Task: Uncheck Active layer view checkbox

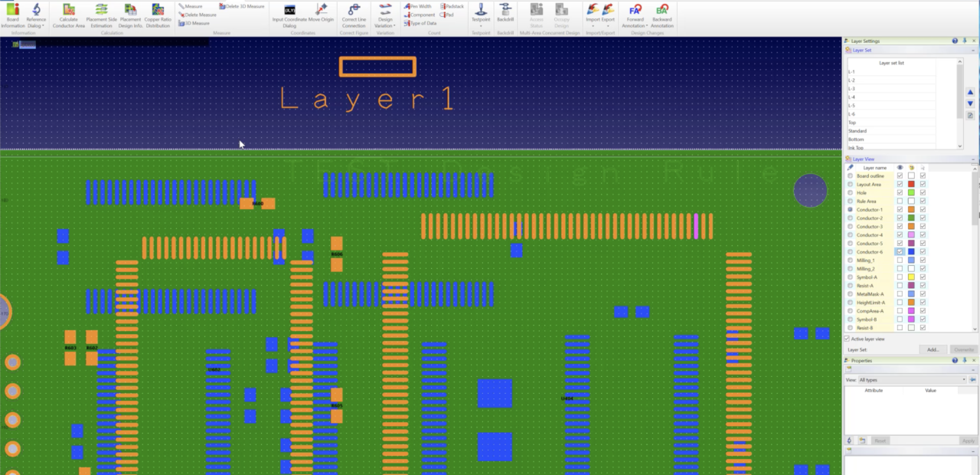Action: (x=848, y=339)
